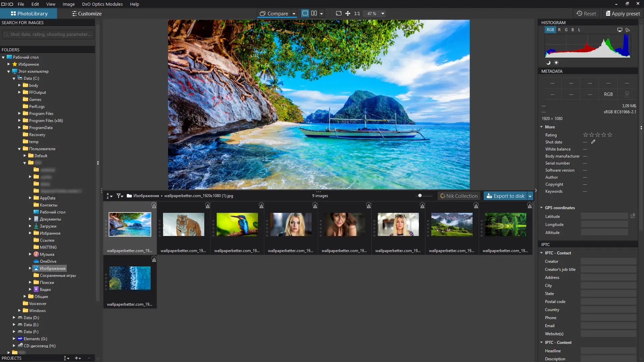
Task: Adjust the thumbnail size slider
Action: [420, 196]
